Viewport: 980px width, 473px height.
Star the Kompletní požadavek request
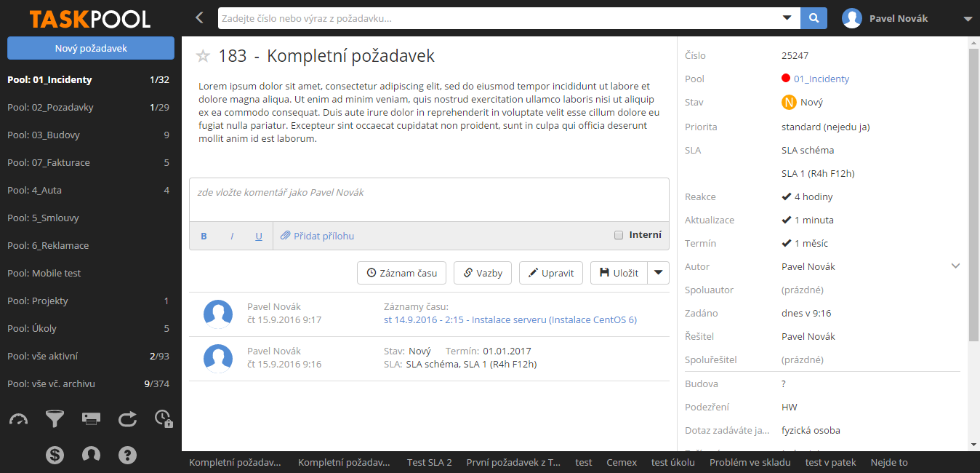tap(204, 56)
